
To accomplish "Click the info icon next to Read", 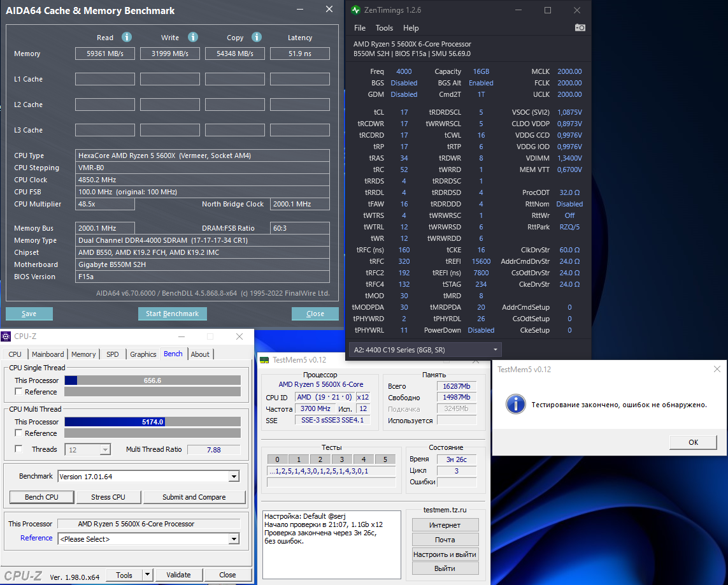I will [127, 37].
